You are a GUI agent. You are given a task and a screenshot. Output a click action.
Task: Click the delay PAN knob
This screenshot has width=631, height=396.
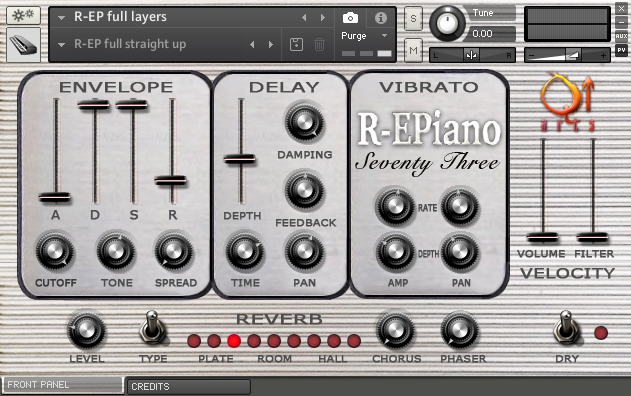click(304, 251)
